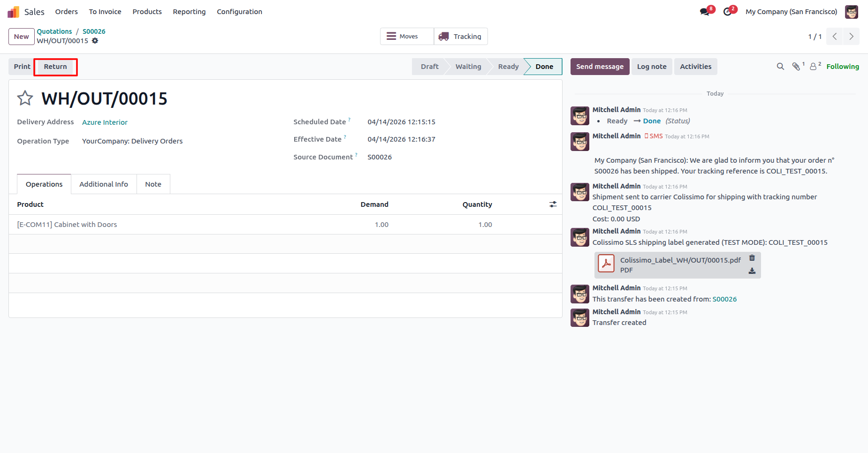Open the Reporting menu
868x453 pixels.
(189, 12)
